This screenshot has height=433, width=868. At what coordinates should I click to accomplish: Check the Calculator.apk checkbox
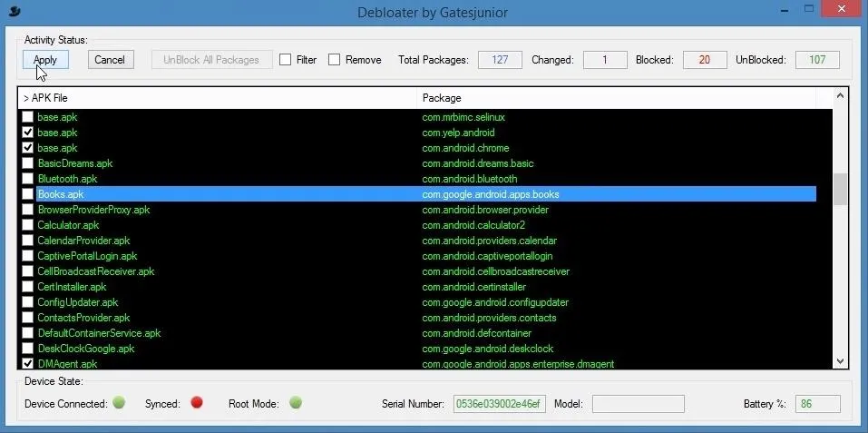pyautogui.click(x=27, y=225)
